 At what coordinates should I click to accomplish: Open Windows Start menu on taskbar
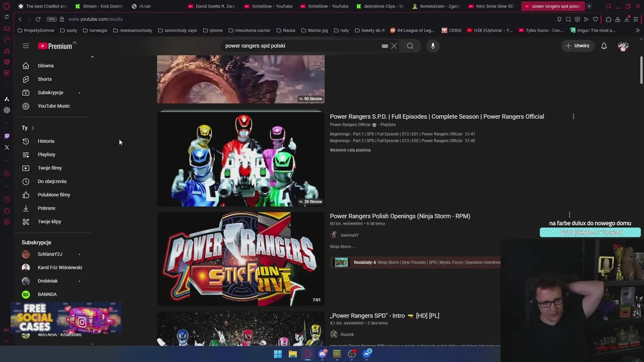tap(278, 354)
